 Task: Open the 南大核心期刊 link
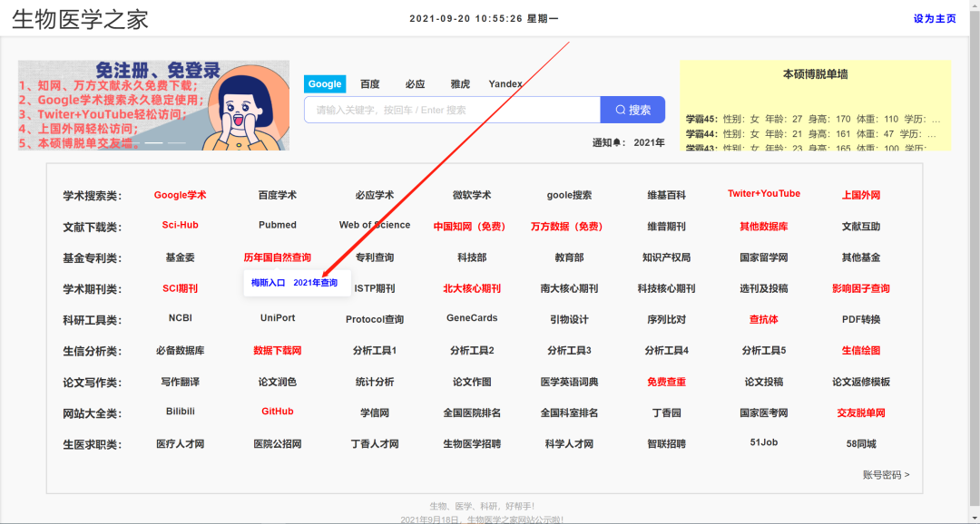click(x=569, y=288)
